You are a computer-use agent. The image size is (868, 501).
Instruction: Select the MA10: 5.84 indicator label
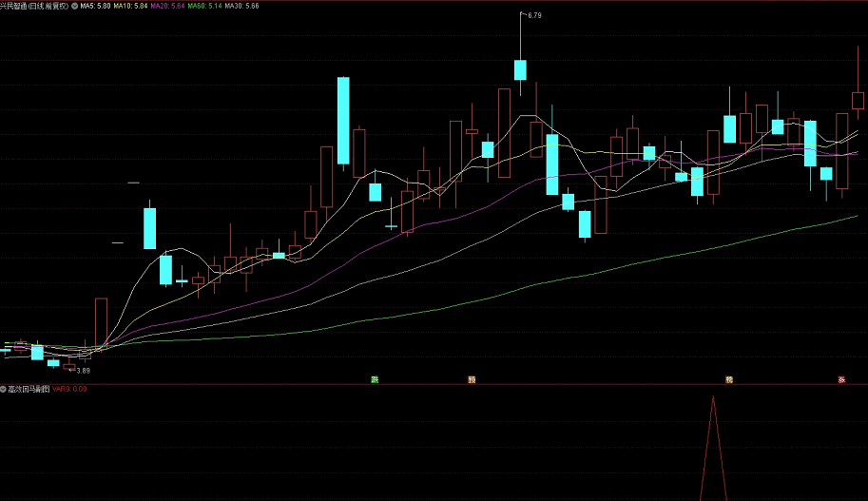coord(130,6)
